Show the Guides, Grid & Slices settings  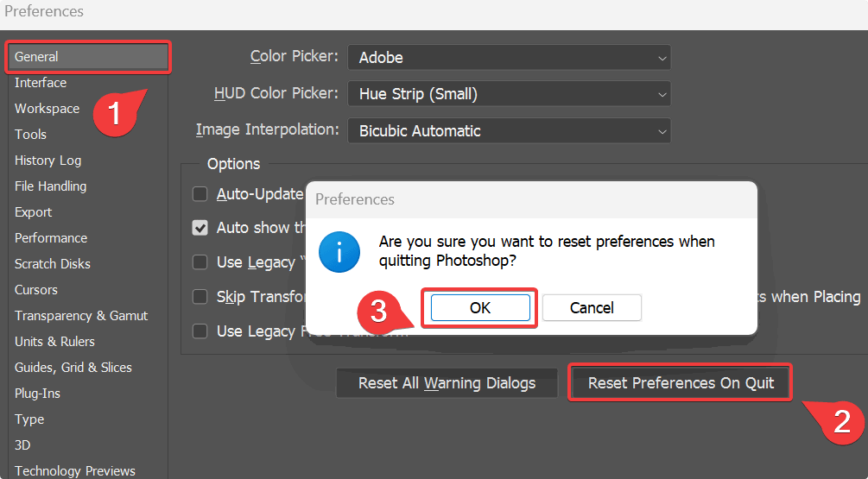point(73,368)
